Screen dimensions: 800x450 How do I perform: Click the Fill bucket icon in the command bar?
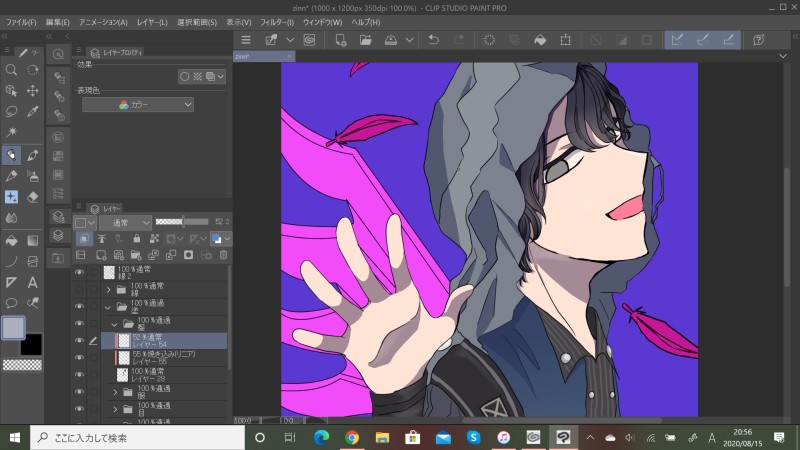(x=540, y=40)
